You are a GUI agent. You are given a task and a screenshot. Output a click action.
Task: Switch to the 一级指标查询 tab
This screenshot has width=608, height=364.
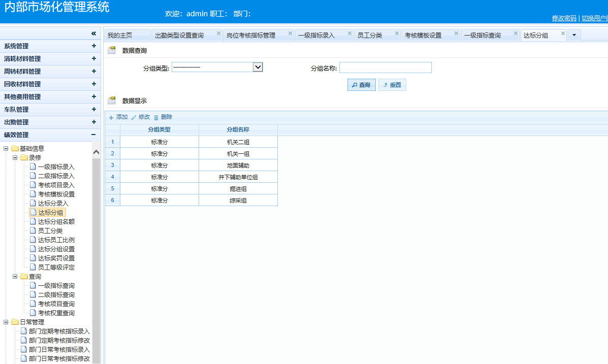click(x=482, y=36)
